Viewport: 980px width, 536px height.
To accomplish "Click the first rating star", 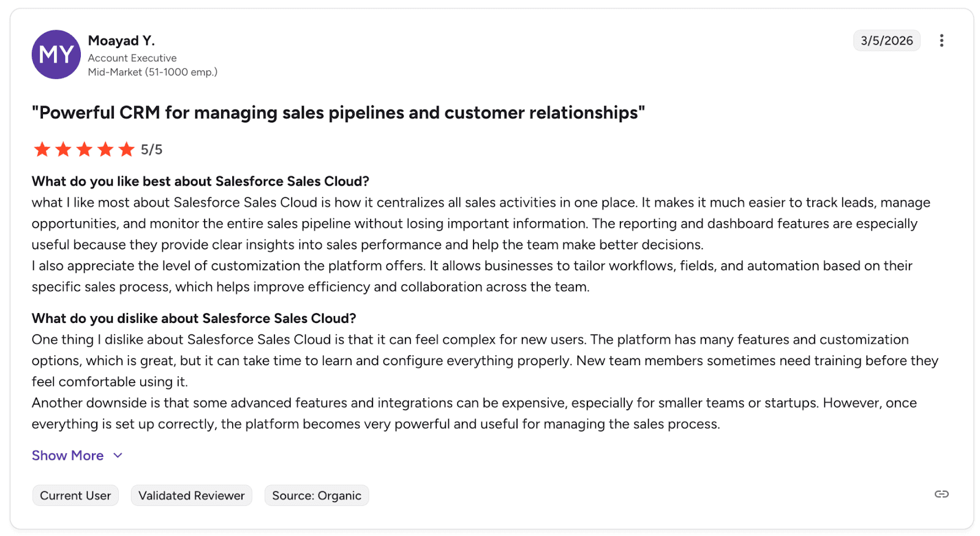I will coord(42,149).
